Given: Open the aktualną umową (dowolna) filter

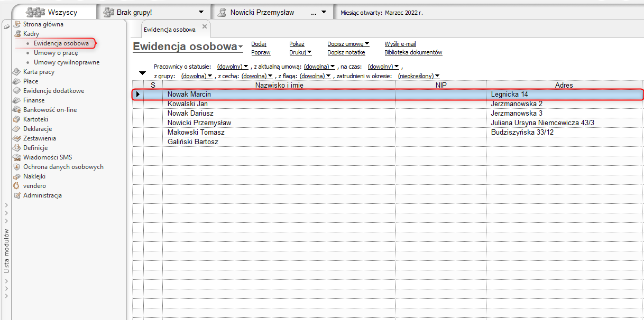Looking at the screenshot, I should pos(320,67).
